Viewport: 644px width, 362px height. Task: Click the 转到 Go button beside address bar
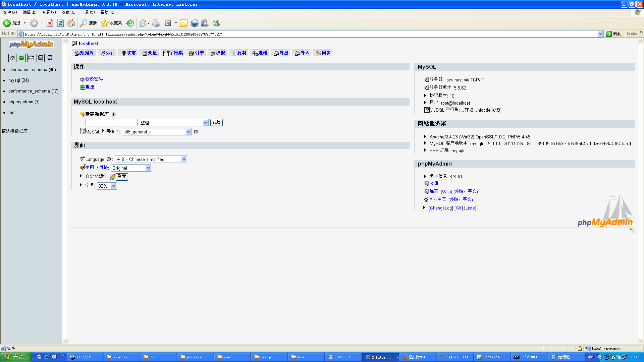coord(614,34)
